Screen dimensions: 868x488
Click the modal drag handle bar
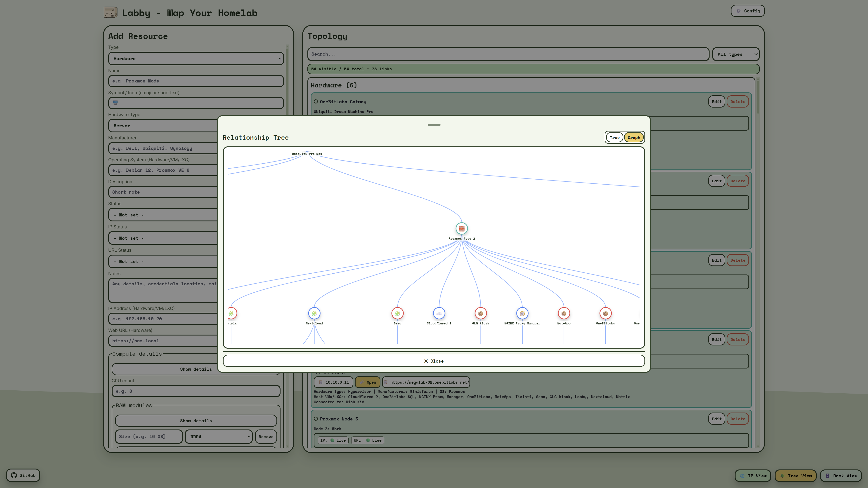[434, 125]
